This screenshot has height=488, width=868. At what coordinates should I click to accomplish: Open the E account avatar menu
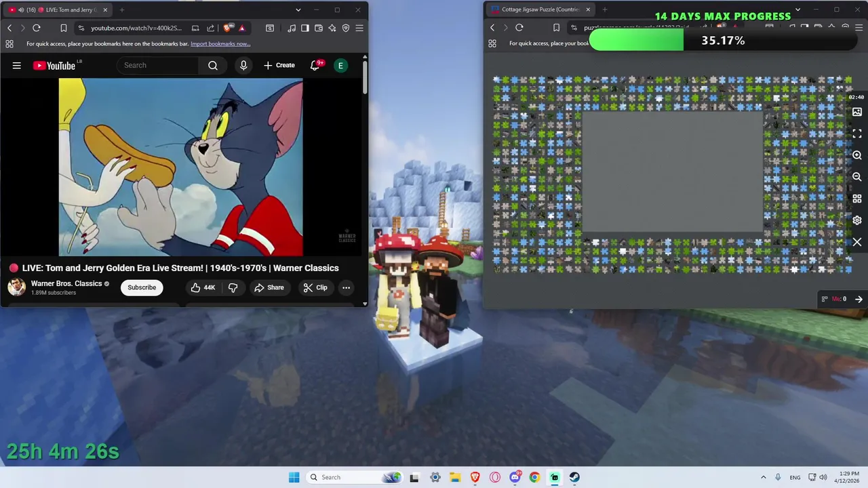[340, 65]
